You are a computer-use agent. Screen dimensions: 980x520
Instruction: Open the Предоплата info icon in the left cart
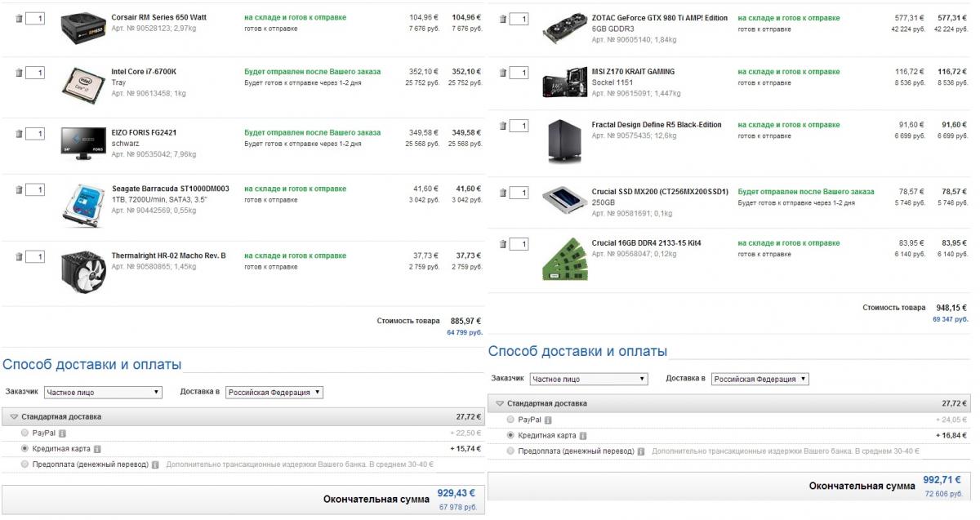pos(155,464)
